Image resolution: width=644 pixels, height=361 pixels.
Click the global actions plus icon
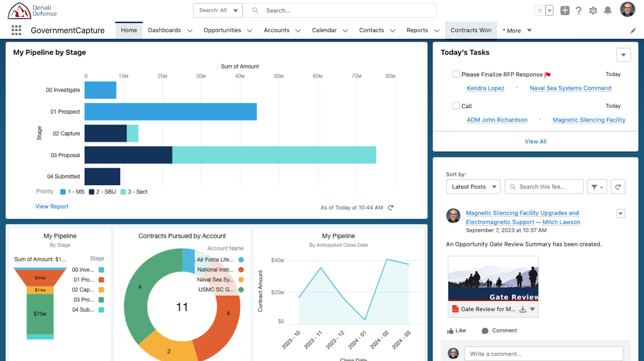pos(565,11)
